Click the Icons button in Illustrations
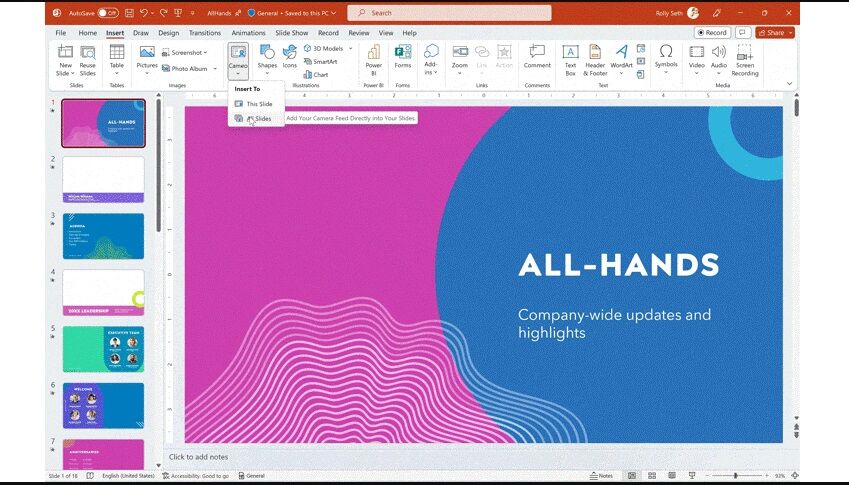The image size is (849, 485). pyautogui.click(x=290, y=57)
